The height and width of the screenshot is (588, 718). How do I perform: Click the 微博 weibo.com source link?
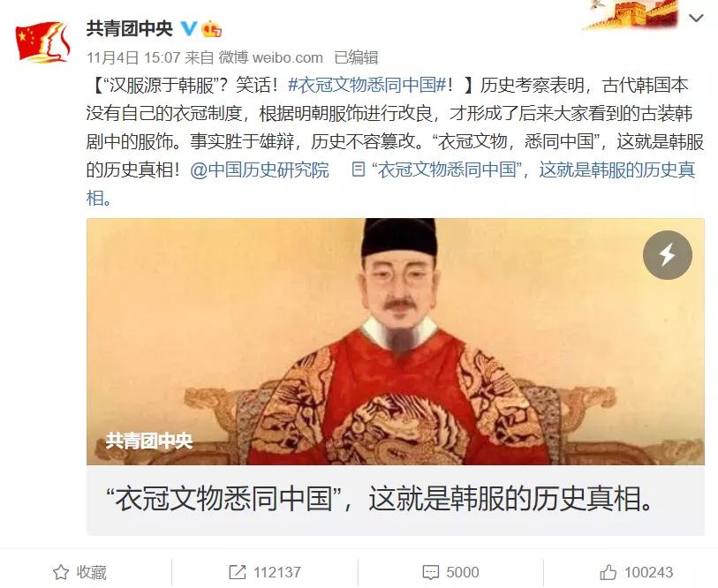[270, 57]
